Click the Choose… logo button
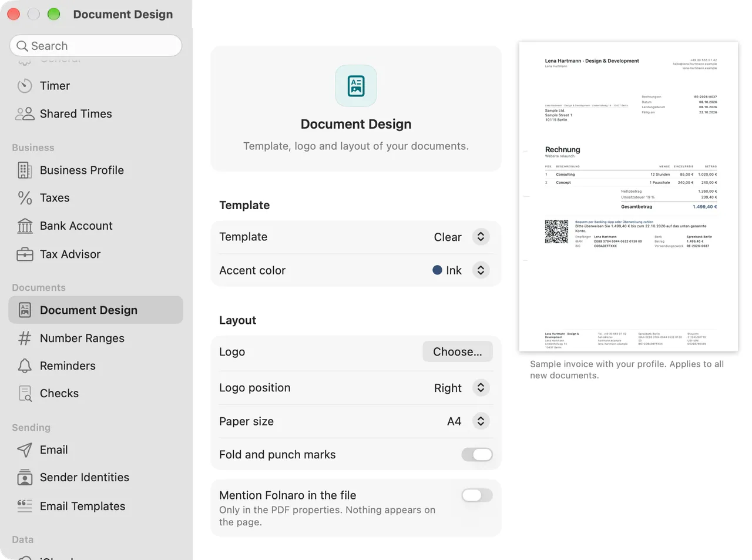752x560 pixels. click(x=458, y=352)
